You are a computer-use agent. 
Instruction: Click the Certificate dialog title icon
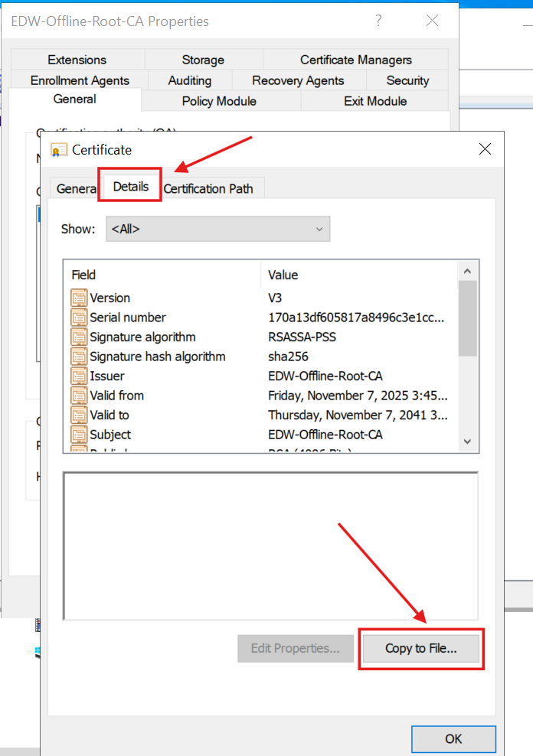(x=59, y=150)
